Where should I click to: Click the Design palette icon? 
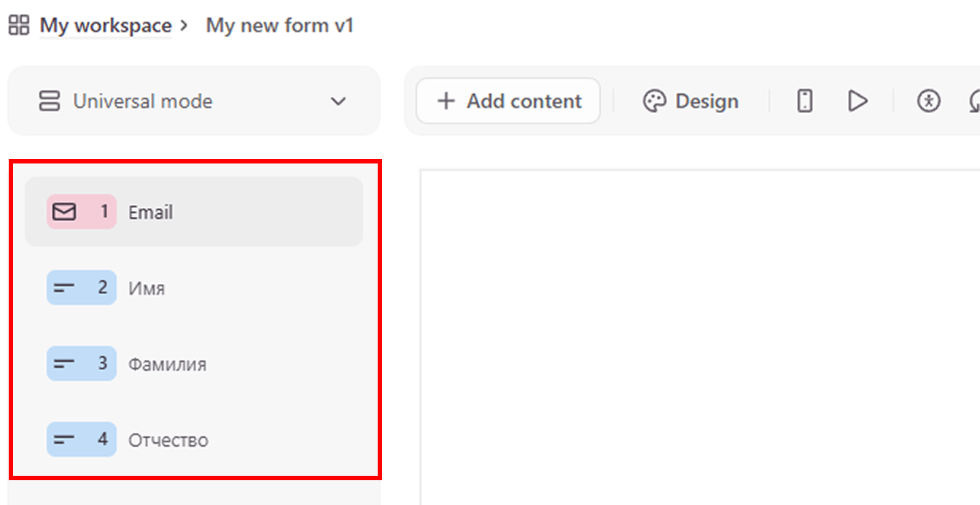pos(654,101)
